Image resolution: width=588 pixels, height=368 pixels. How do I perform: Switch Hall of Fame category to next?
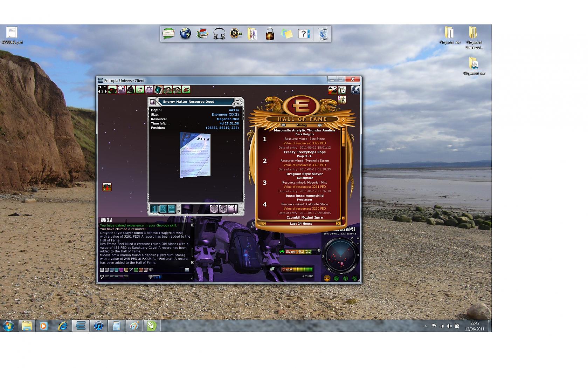(x=320, y=125)
